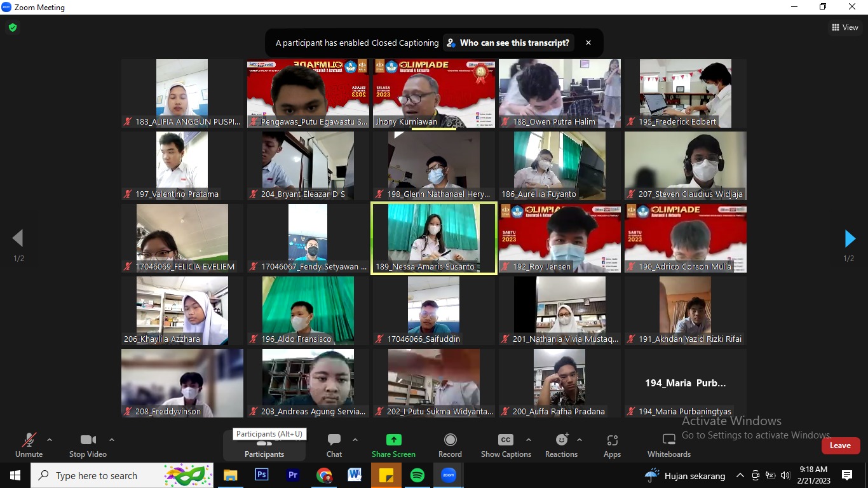The height and width of the screenshot is (488, 868).
Task: Open video options arrow next to Stop Video
Action: pos(112,440)
